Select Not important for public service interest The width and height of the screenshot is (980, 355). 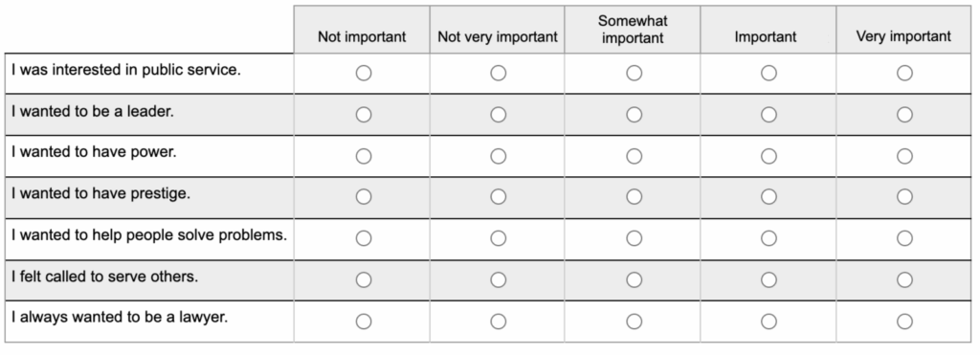(x=363, y=73)
